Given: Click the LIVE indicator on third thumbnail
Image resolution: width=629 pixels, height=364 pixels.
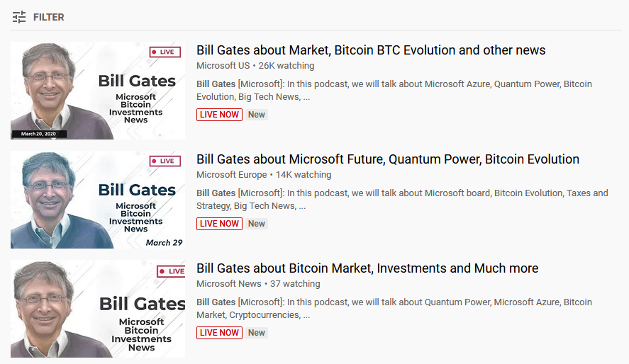Looking at the screenshot, I should click(x=171, y=271).
